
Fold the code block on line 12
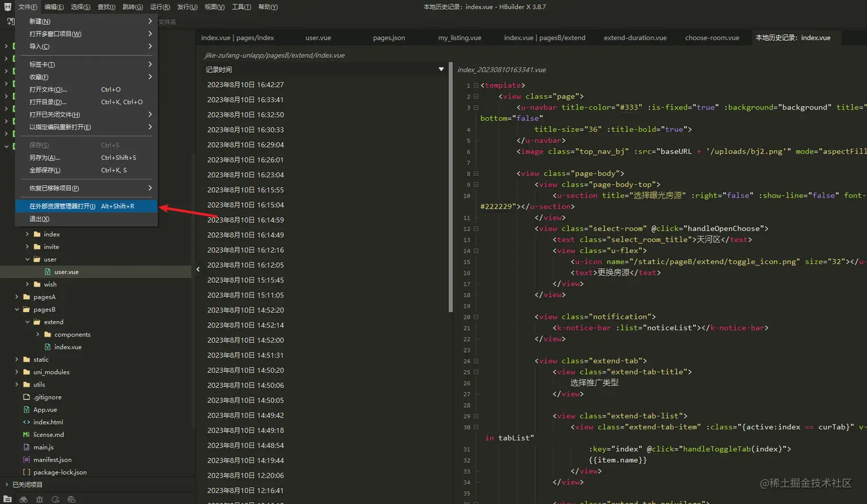point(476,229)
